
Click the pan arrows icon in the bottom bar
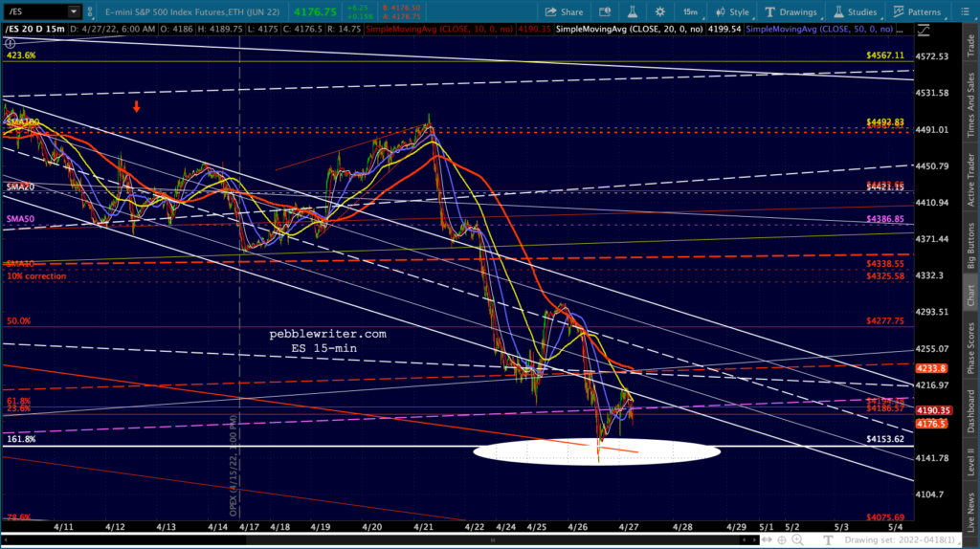(767, 539)
